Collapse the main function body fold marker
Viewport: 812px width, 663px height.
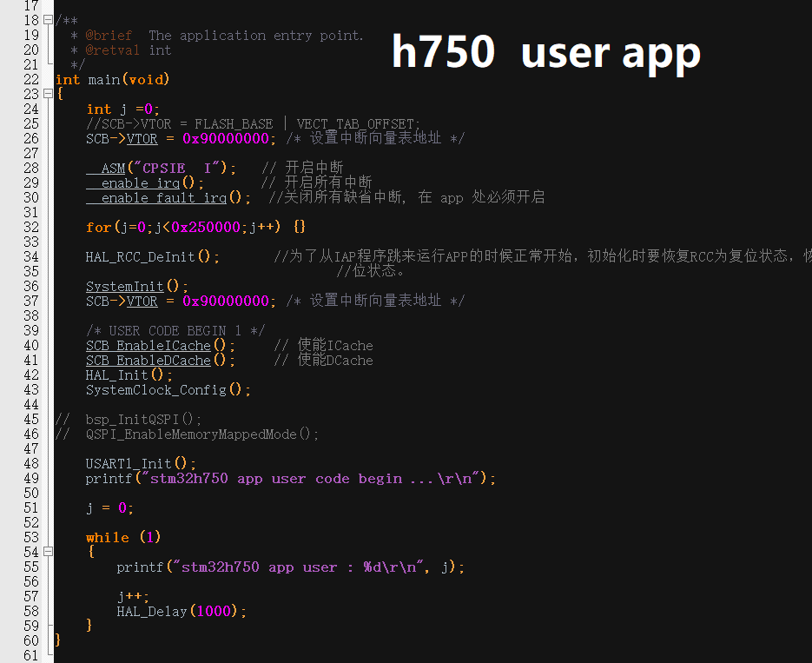47,93
